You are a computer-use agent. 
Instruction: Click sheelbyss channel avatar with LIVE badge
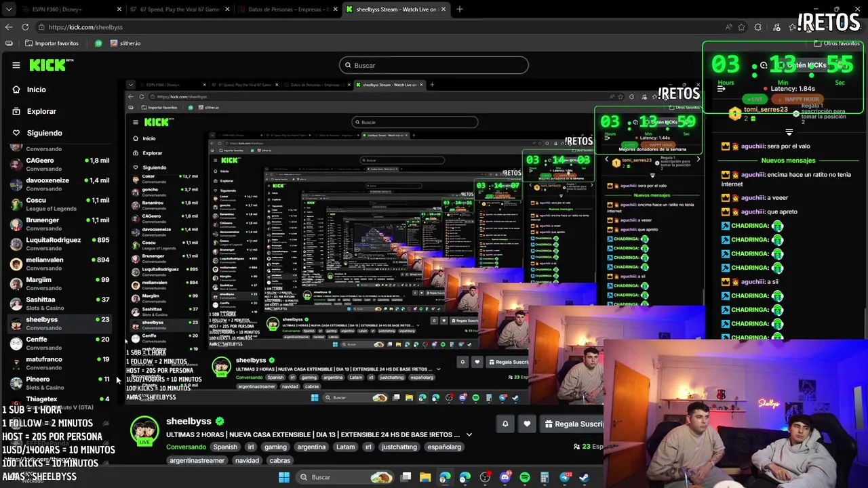click(144, 431)
